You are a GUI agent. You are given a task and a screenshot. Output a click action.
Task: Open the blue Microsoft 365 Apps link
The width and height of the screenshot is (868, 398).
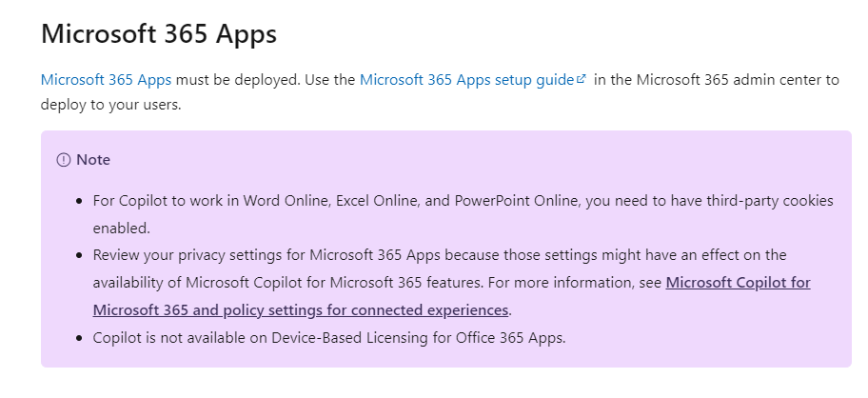[x=107, y=80]
